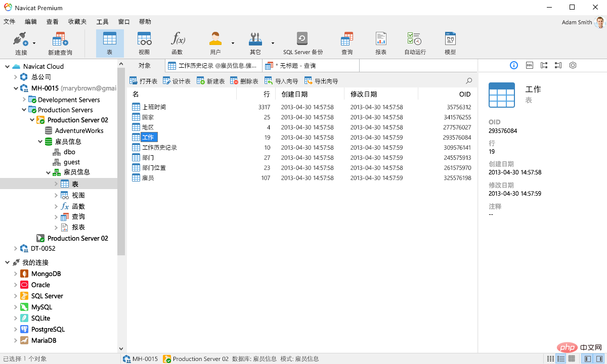
Task: Open dropdown arrow beside 其它 button
Action: coord(273,43)
